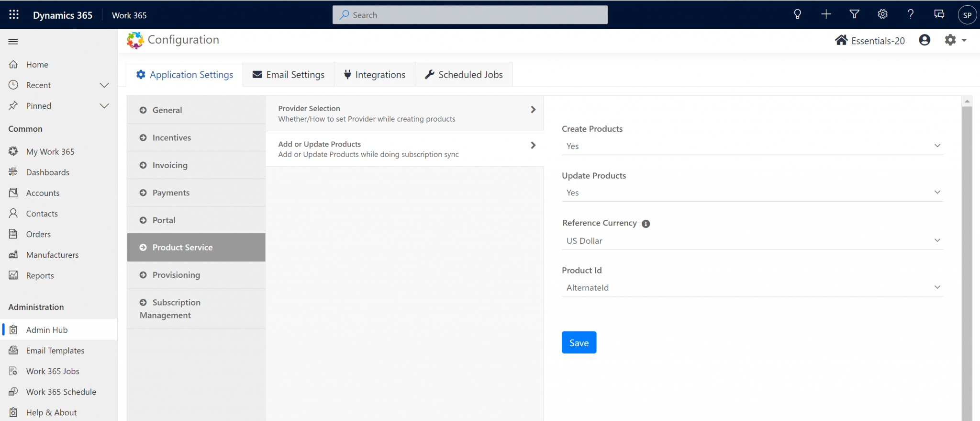The height and width of the screenshot is (421, 980).
Task: Click the Work 365 app name
Action: pyautogui.click(x=129, y=15)
